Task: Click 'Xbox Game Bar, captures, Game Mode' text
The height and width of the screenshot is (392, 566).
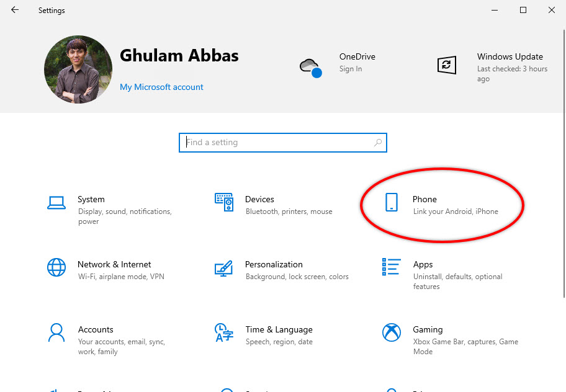Action: [x=465, y=347]
